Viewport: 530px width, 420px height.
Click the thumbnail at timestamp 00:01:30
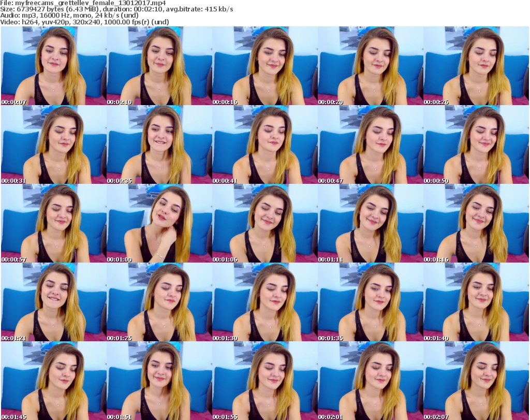point(264,302)
